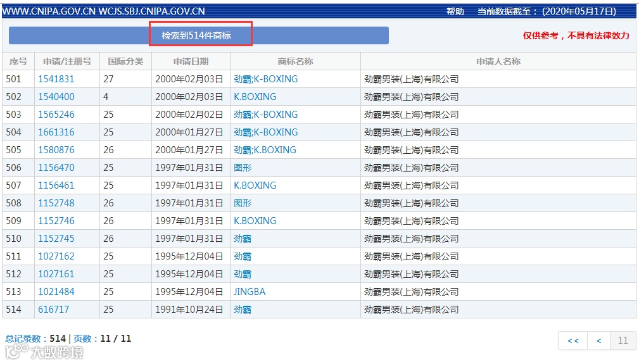639x364 pixels.
Task: Open registration number 1156461
Action: coord(56,185)
